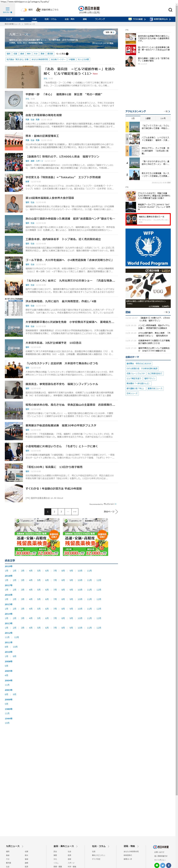Open the LINE social icon in footer

pos(156,865)
